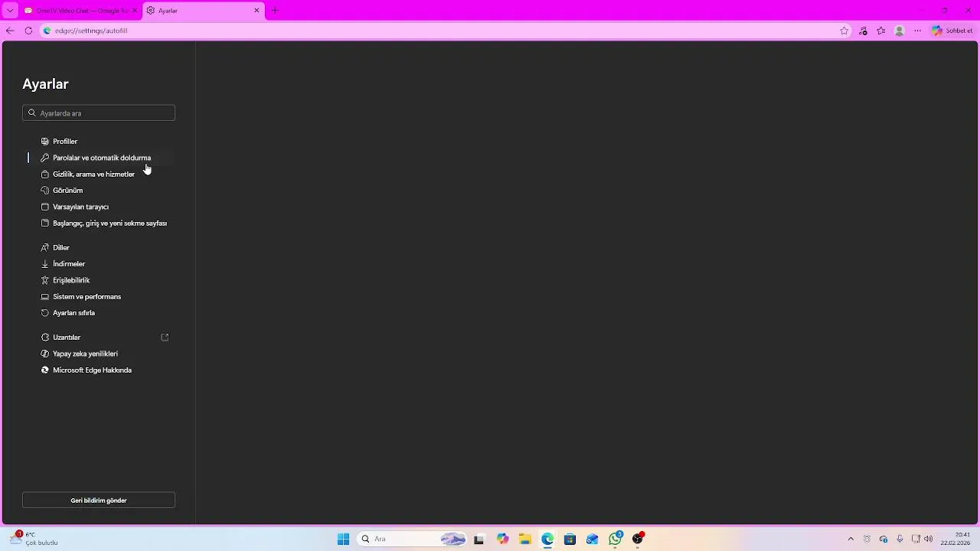Click the Ayarlar heading text

pos(45,84)
